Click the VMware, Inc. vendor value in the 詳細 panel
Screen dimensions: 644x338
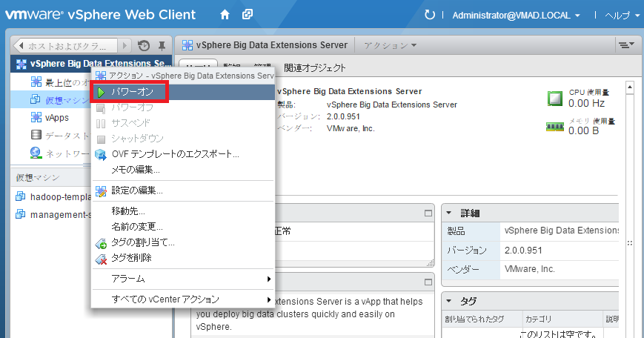tap(529, 269)
